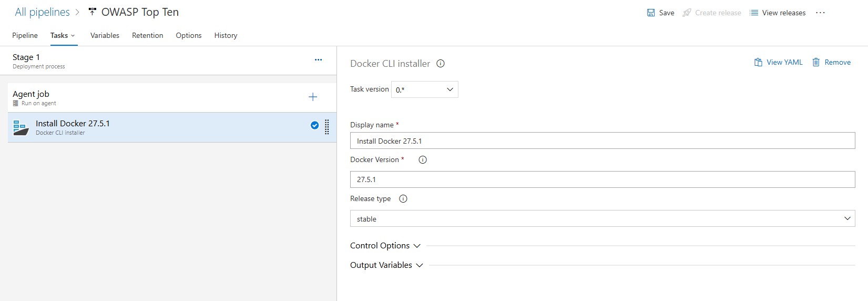Screen dimensions: 868x301
Task: Click the Save disk icon
Action: coord(651,13)
